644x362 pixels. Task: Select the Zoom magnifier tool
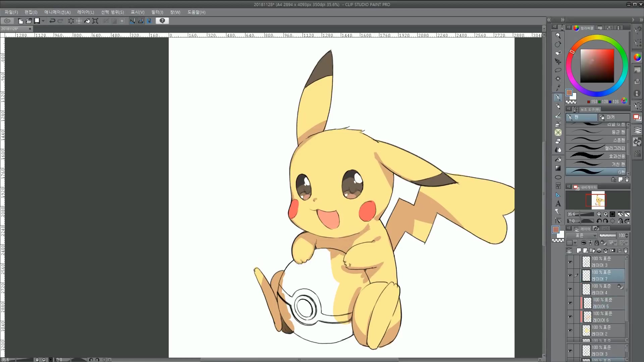point(558,36)
